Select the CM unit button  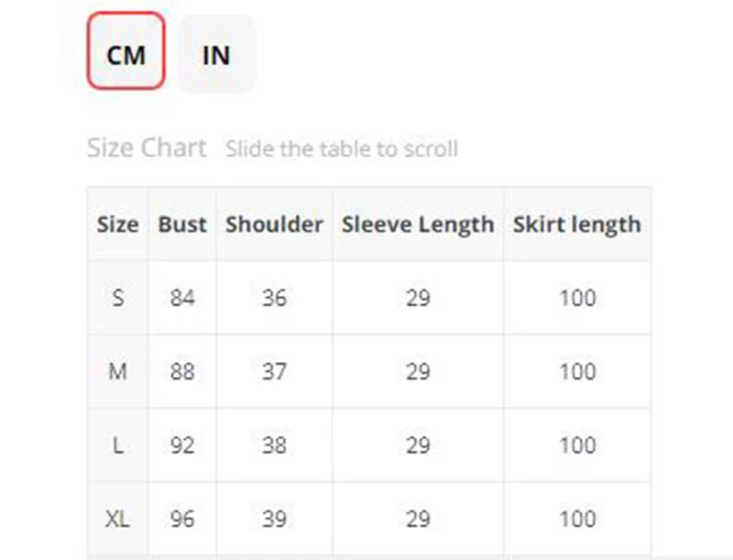pos(126,51)
